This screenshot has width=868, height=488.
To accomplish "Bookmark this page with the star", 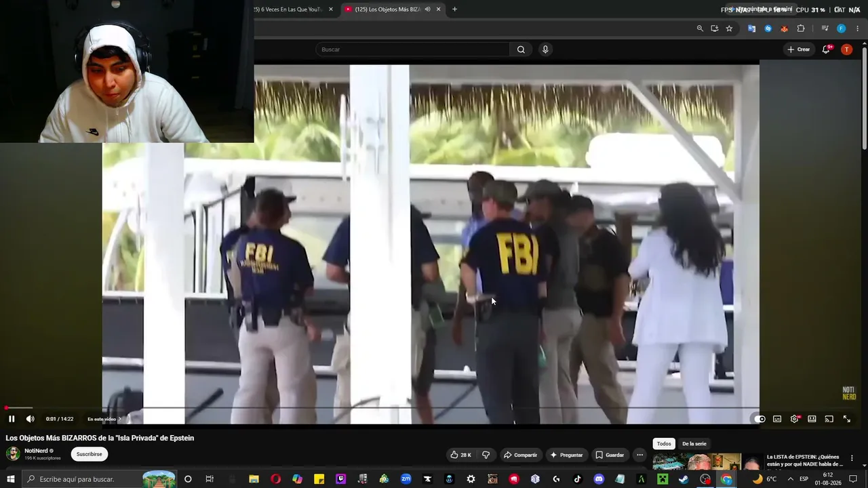I will 729,28.
